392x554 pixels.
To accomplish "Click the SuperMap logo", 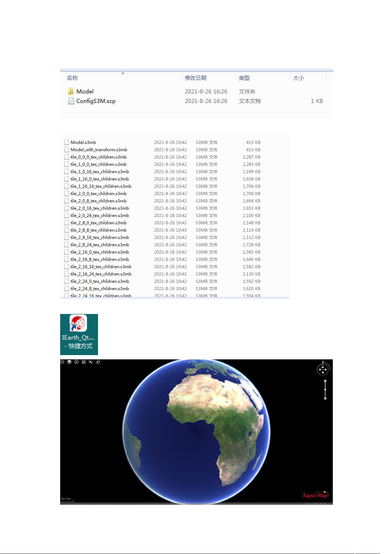I will 315,495.
